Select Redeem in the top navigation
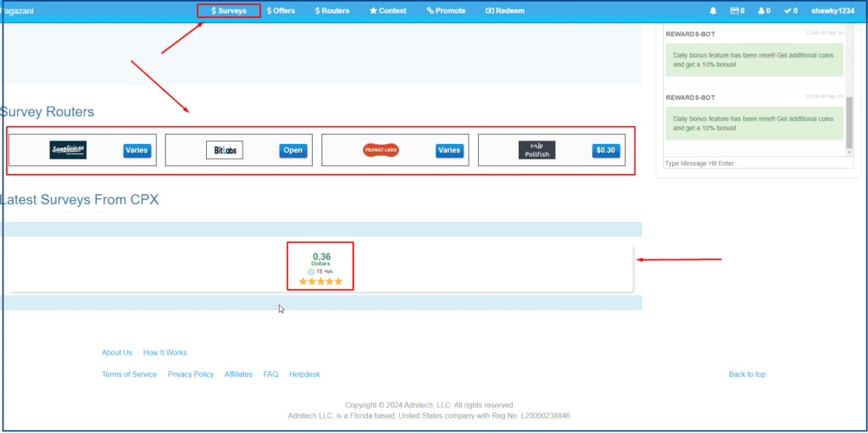The image size is (868, 433). pos(504,11)
